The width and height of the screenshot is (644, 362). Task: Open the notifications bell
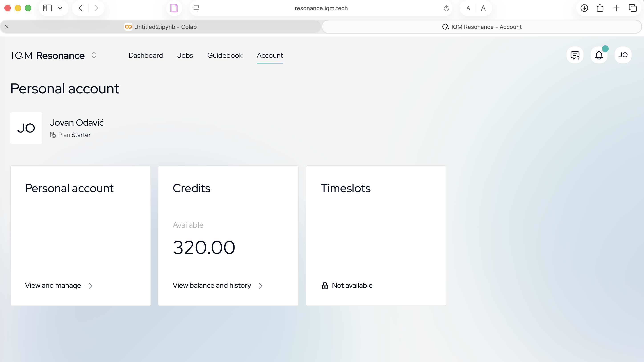(x=599, y=55)
